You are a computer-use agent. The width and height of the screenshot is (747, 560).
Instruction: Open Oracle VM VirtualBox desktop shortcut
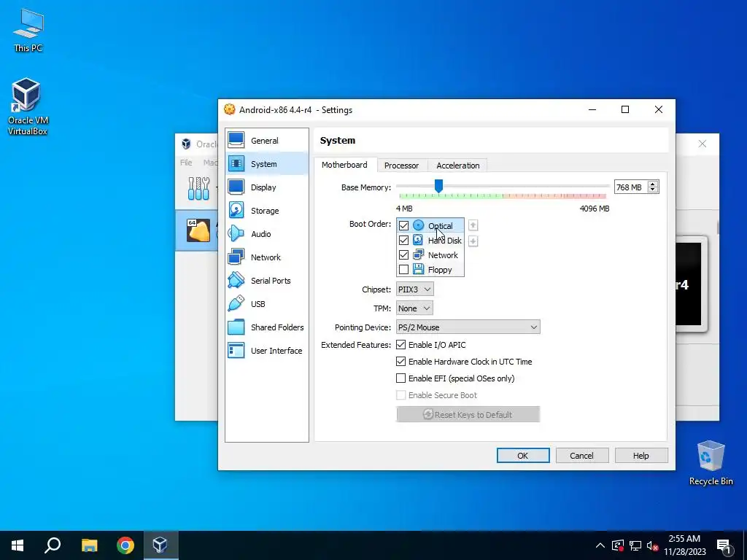tap(27, 107)
